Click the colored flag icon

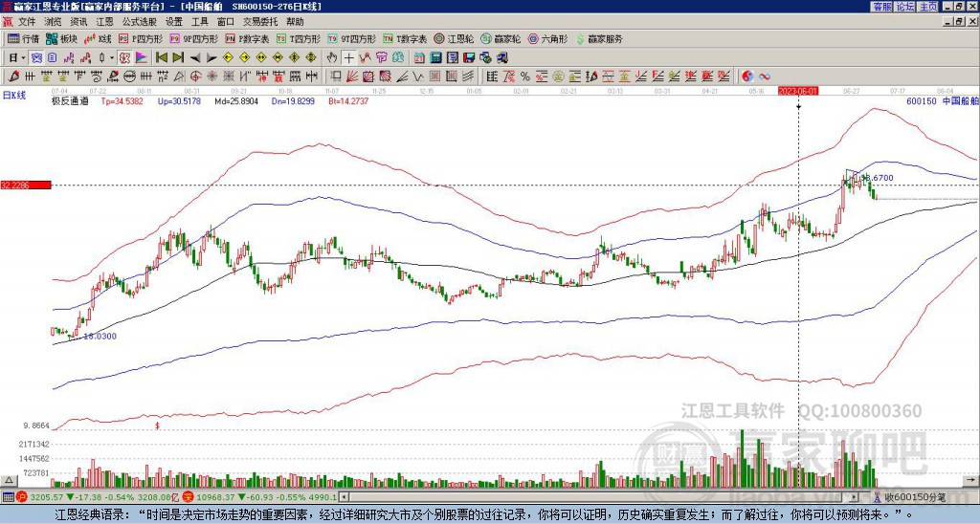pos(142,58)
